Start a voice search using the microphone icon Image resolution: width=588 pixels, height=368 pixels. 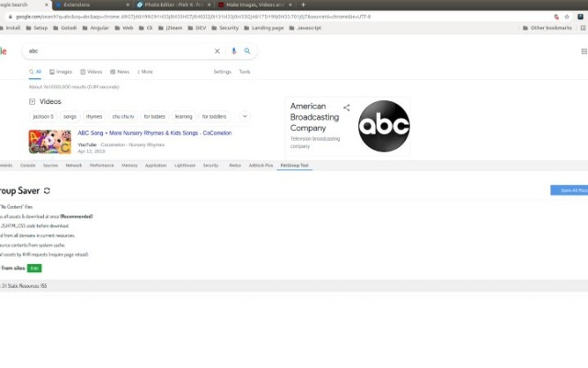[x=233, y=51]
